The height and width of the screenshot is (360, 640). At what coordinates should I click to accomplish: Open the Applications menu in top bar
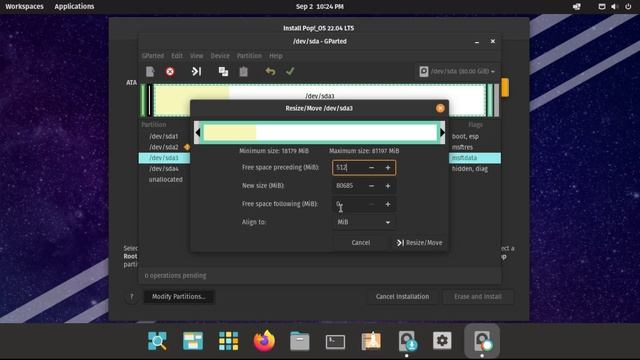pos(74,7)
